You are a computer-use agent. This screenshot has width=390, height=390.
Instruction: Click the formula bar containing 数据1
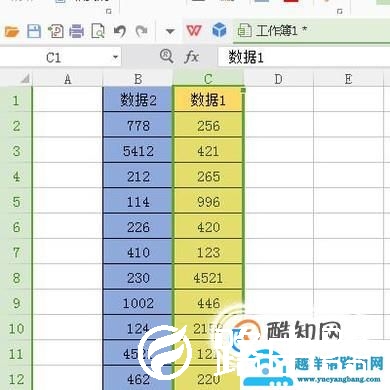pyautogui.click(x=303, y=57)
